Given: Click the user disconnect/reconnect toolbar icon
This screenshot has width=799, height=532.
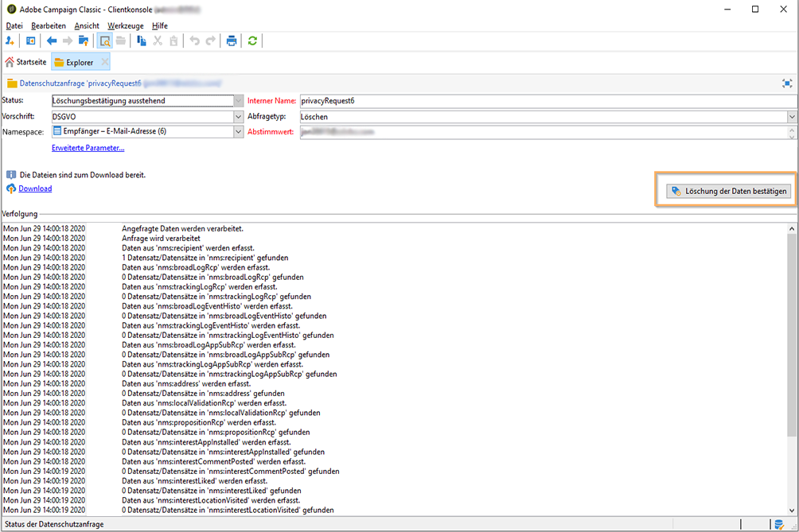Looking at the screenshot, I should pyautogui.click(x=10, y=41).
